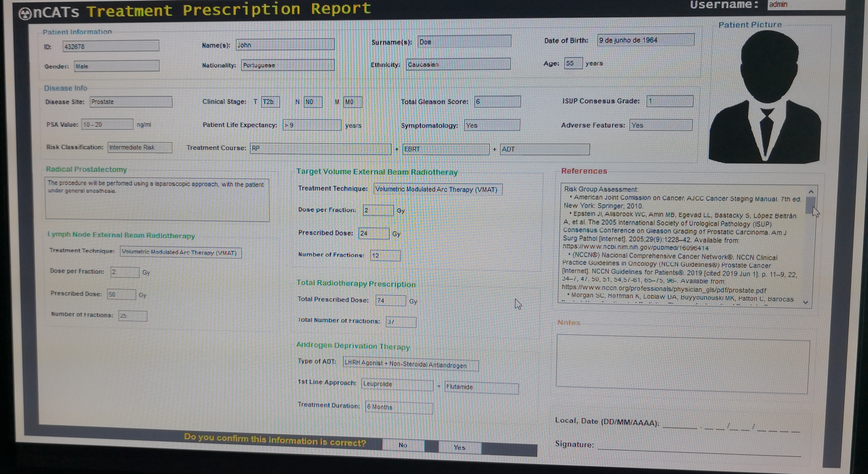Screen dimensions: 868x474
Task: Click the Radical Prostatectomy description text box
Action: pos(157,200)
